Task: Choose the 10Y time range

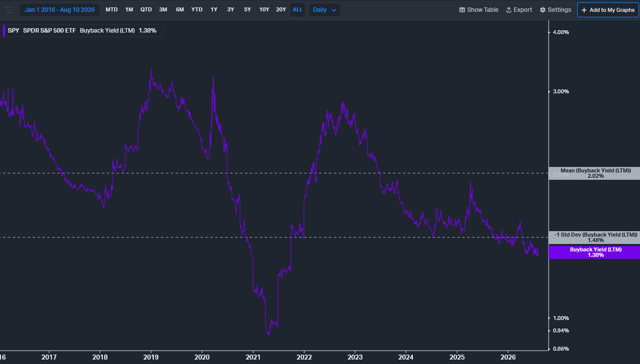Action: click(264, 10)
